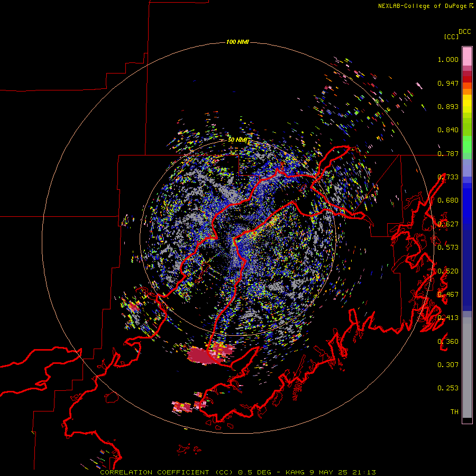
Task: Select the 0.413 color scale value
Action: 448,318
